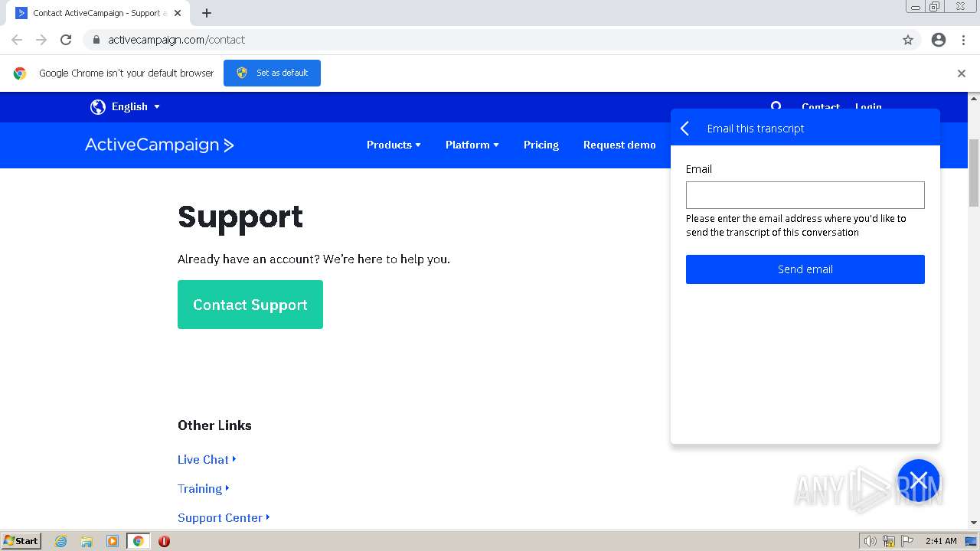The height and width of the screenshot is (551, 980).
Task: Click the address bar URL
Action: point(177,40)
